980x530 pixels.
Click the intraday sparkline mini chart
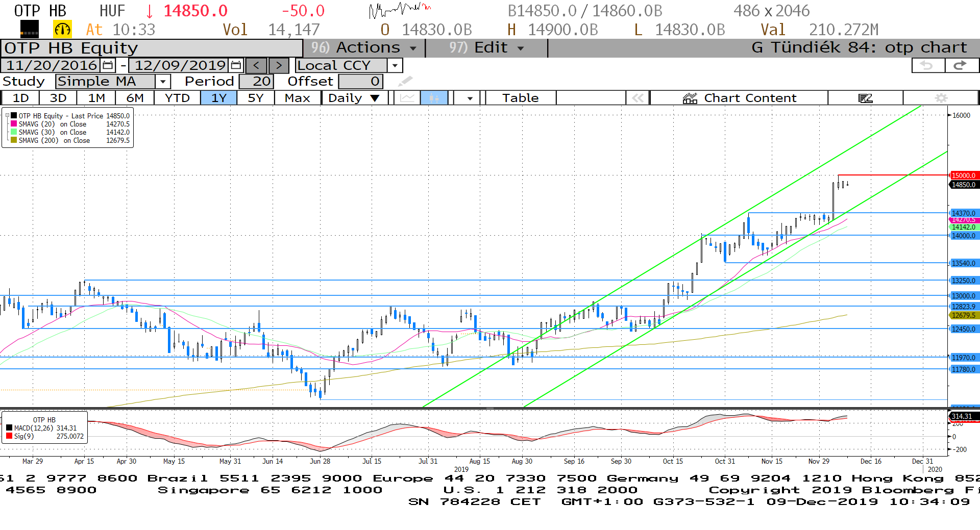point(400,10)
